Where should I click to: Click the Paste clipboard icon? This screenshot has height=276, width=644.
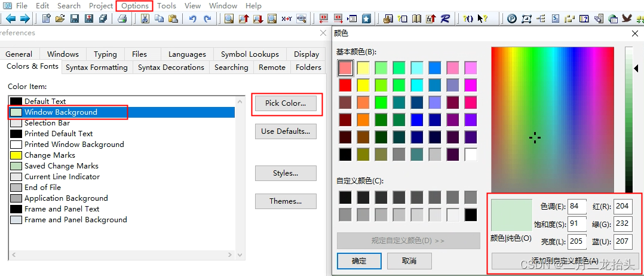pos(173,19)
